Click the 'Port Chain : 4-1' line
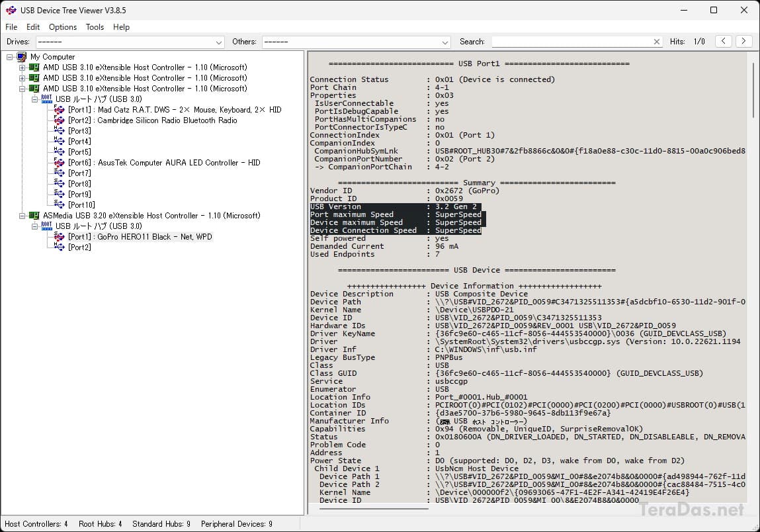760x532 pixels. pyautogui.click(x=380, y=87)
